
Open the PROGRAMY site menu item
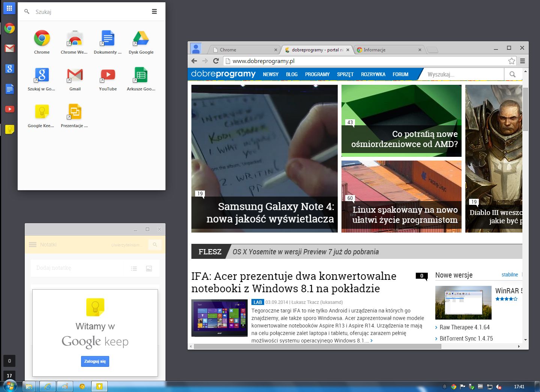[317, 74]
